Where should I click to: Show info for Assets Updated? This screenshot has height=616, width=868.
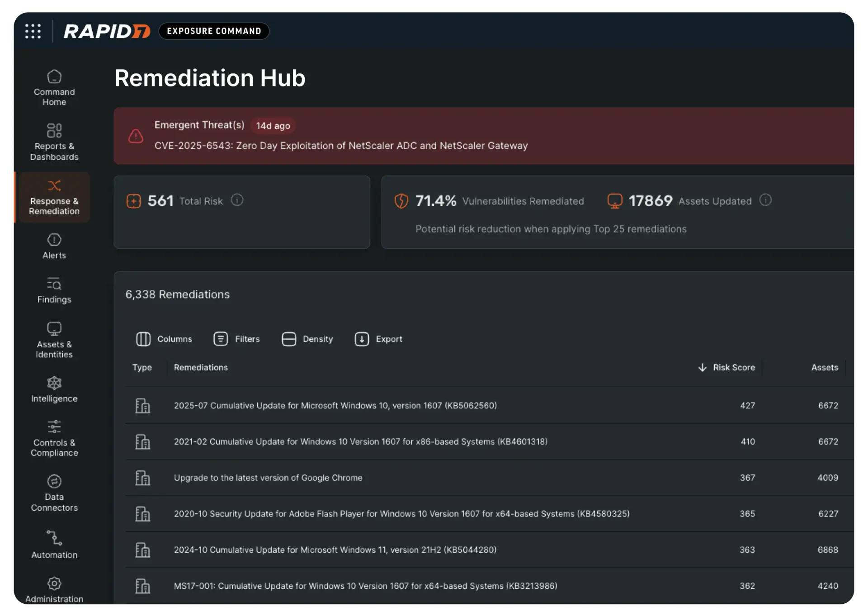click(x=765, y=200)
